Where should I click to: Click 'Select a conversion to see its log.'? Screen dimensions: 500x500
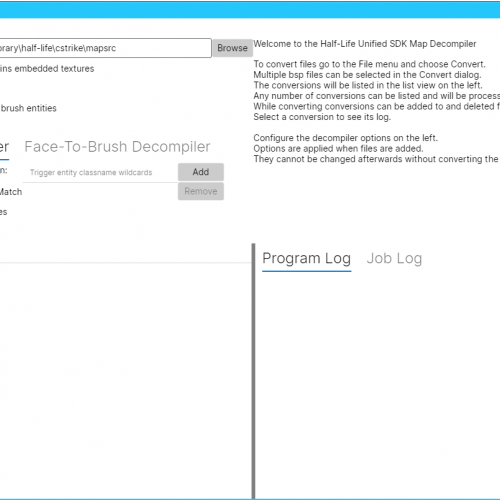click(x=322, y=117)
